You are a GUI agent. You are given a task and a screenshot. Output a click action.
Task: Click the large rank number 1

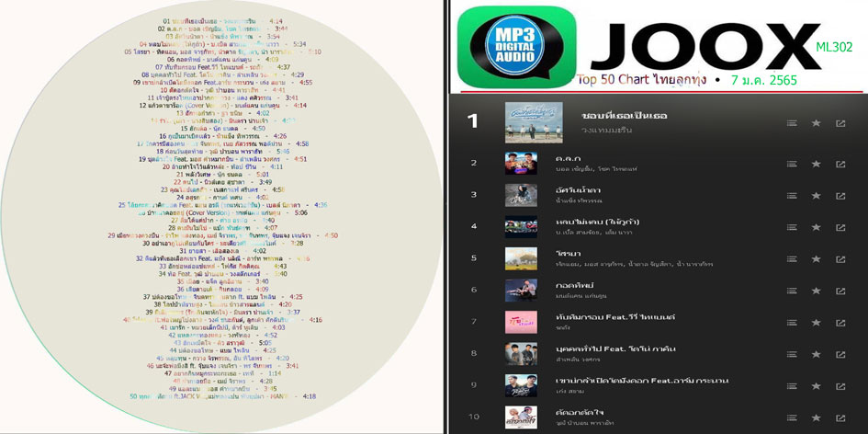tap(473, 121)
